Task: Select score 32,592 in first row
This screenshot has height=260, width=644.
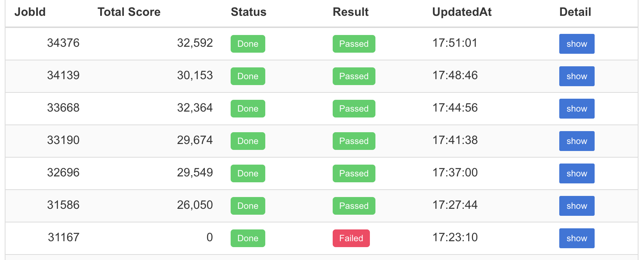Action: [195, 43]
